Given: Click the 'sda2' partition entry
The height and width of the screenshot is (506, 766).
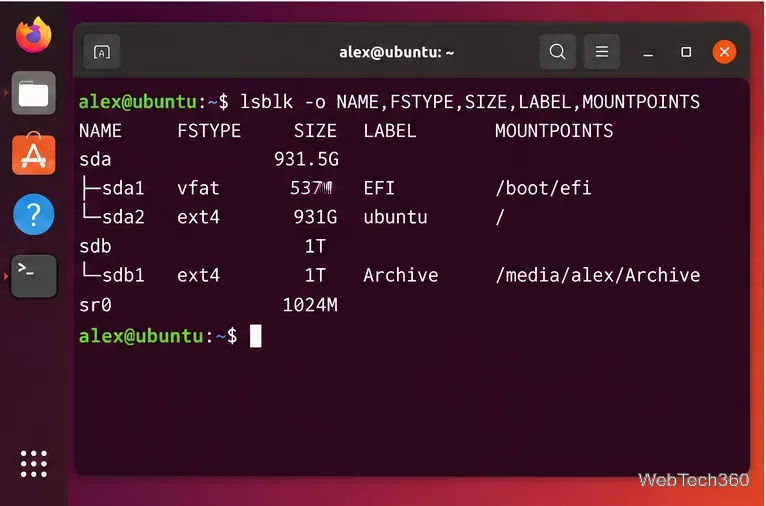Looking at the screenshot, I should [x=123, y=217].
